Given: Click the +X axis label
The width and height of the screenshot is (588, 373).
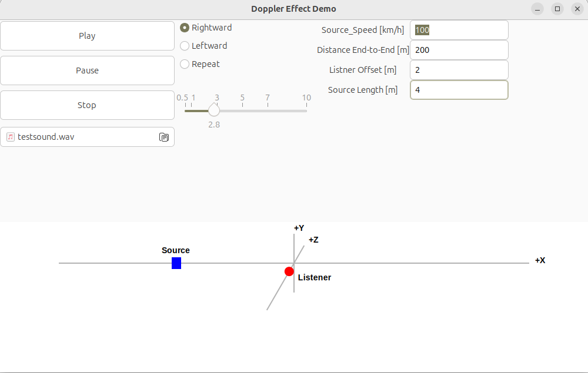Looking at the screenshot, I should point(539,260).
